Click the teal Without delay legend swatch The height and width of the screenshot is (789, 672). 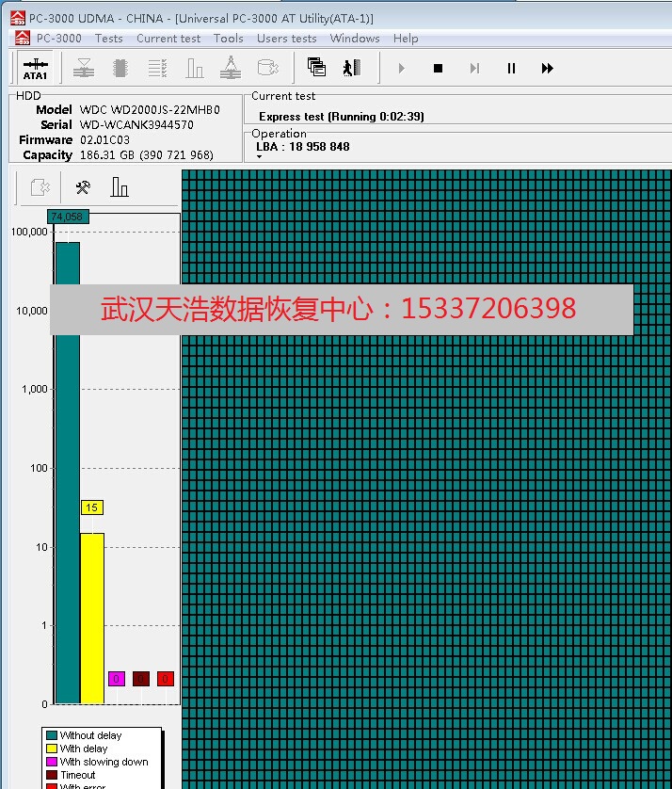tap(52, 735)
